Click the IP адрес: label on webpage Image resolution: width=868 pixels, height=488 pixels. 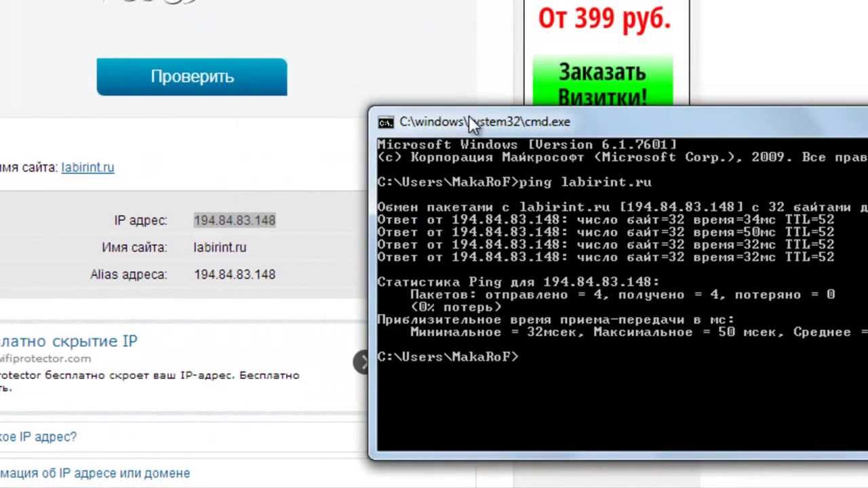140,220
